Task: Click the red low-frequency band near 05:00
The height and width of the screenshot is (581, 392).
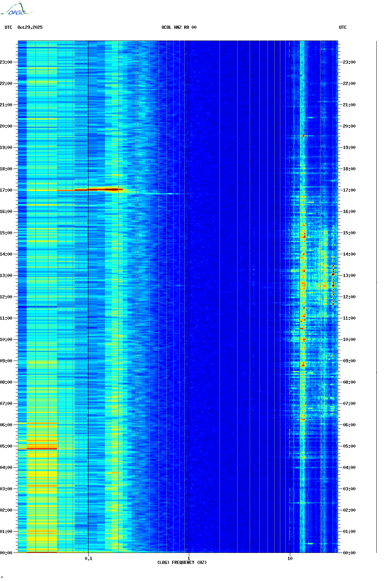Action: 42,448
